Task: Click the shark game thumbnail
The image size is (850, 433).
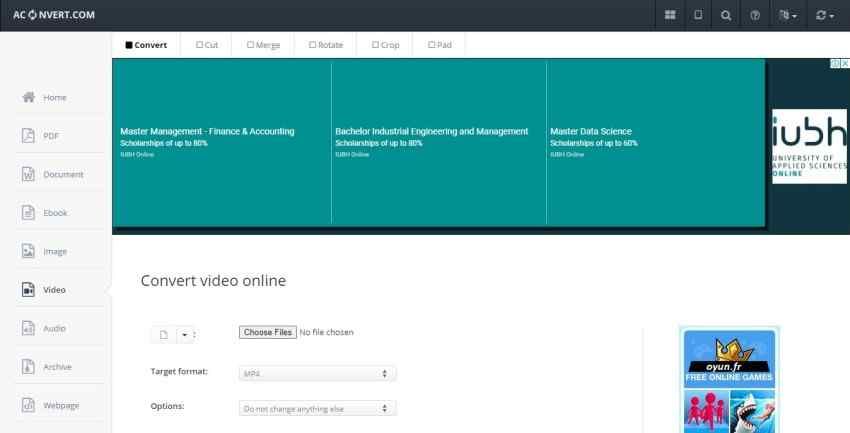Action: point(752,412)
